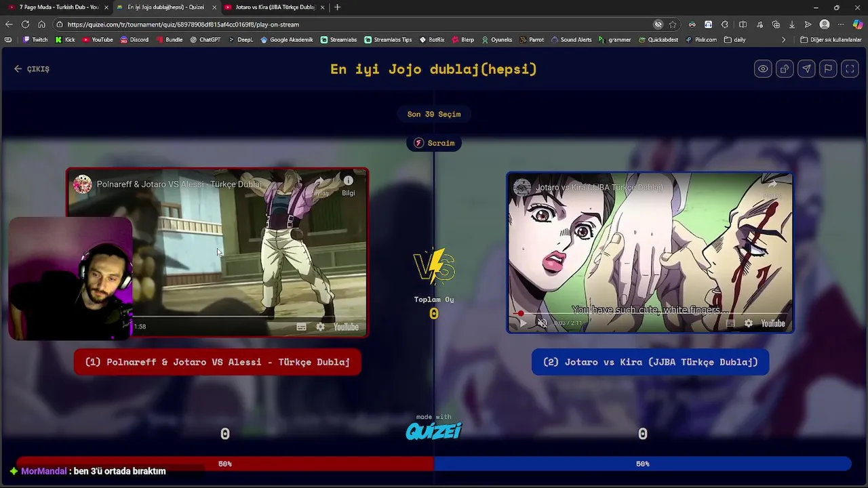Open browser profile avatar
868x488 pixels.
coord(825,24)
